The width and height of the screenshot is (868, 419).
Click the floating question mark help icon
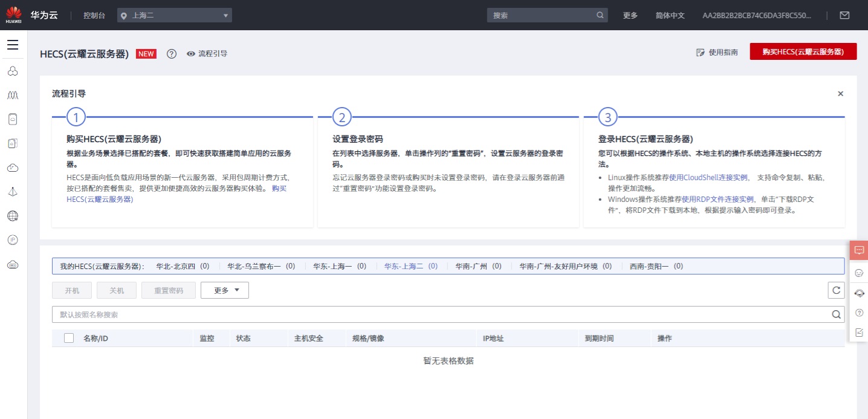(x=859, y=313)
